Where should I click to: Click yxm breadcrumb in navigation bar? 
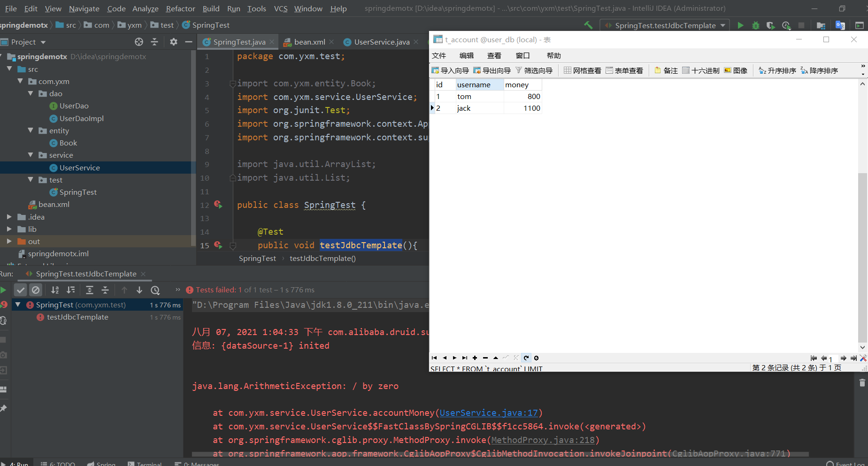[134, 25]
